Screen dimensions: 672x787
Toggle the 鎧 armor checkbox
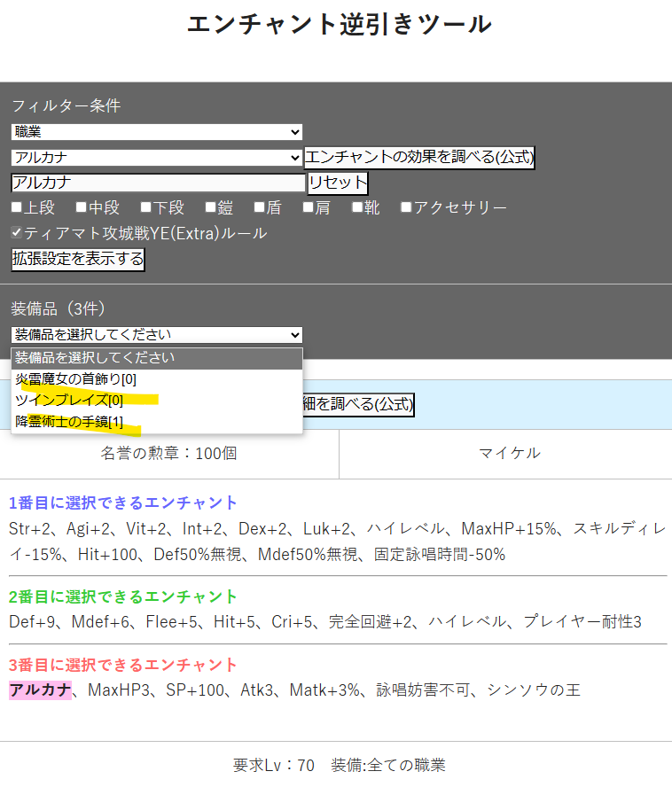click(x=211, y=207)
